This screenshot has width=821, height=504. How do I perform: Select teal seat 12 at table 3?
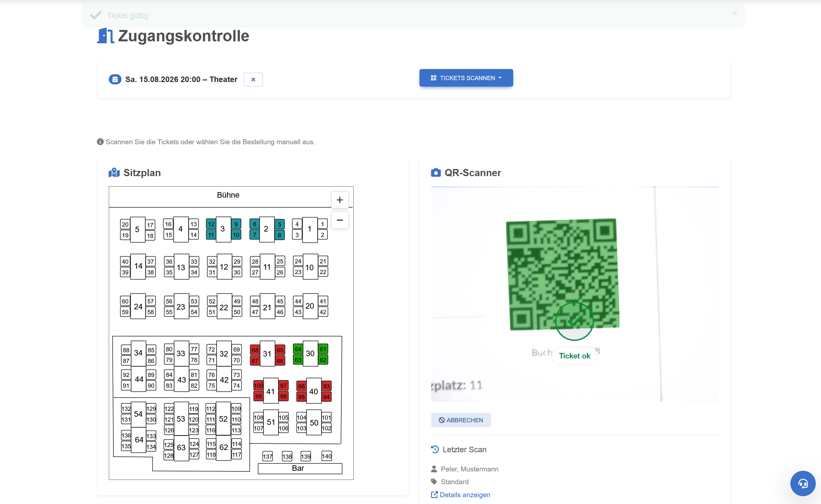pos(211,224)
